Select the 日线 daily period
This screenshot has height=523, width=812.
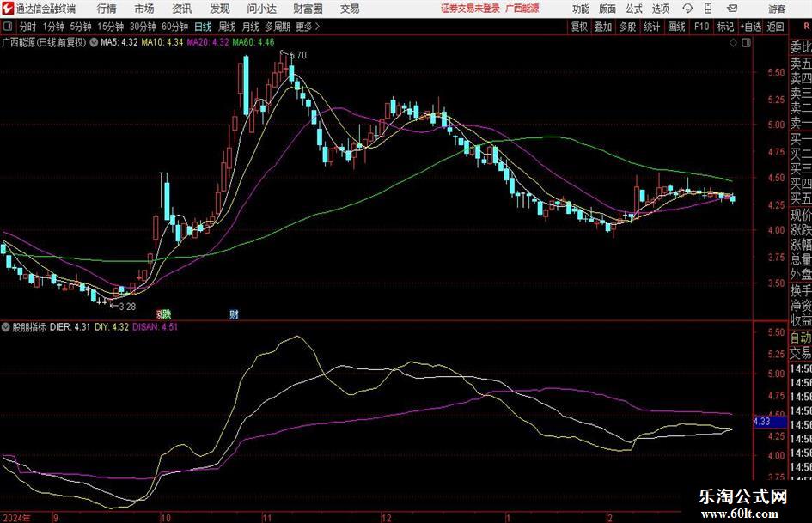203,27
